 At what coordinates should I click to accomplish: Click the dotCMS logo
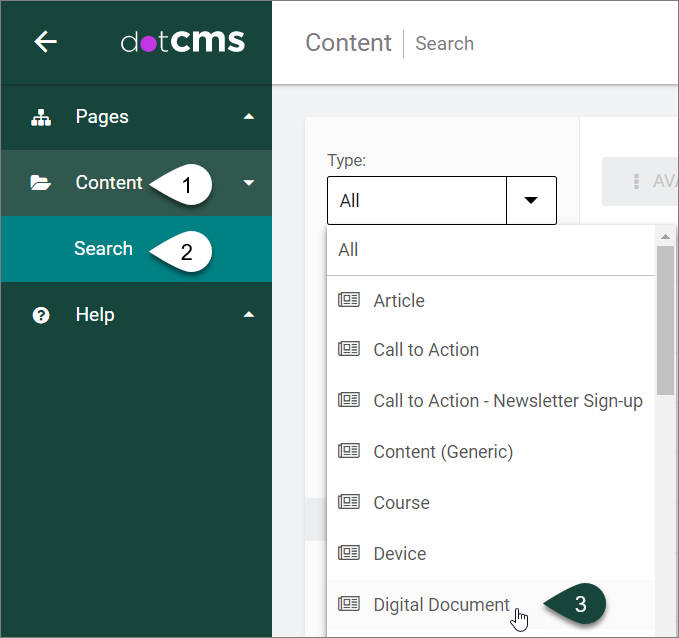coord(182,42)
